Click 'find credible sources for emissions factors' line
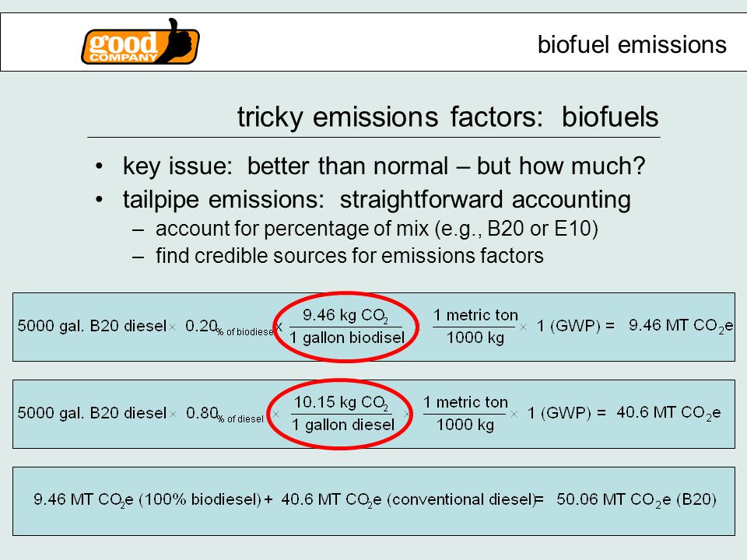Viewport: 747px width, 560px height. point(349,256)
